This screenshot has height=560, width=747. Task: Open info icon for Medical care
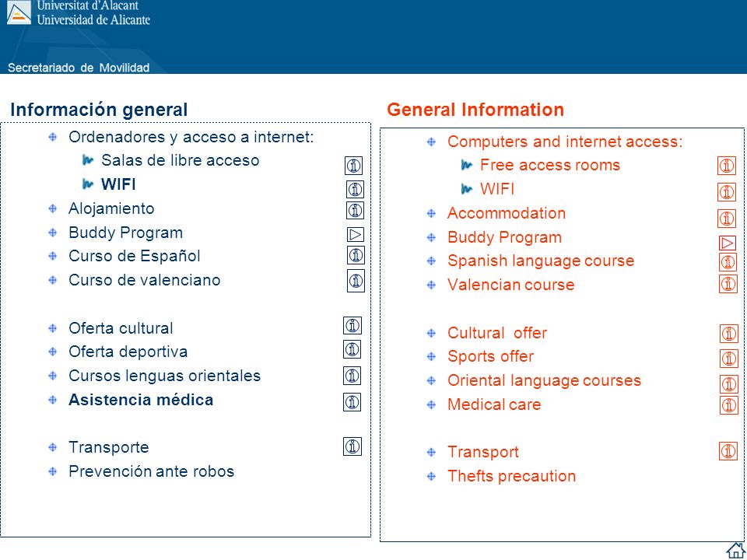click(729, 405)
